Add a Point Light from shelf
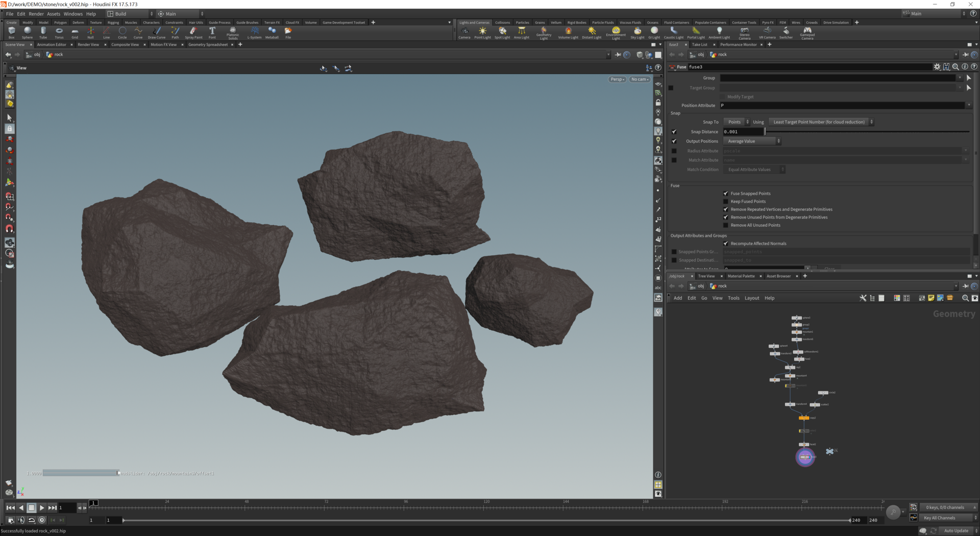980x536 pixels. click(x=482, y=32)
